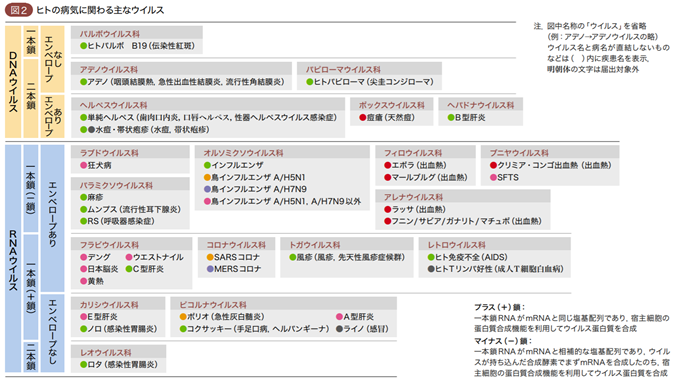
Task: Select the ムンプス (流行性耳下腺炎) entry
Action: [130, 209]
